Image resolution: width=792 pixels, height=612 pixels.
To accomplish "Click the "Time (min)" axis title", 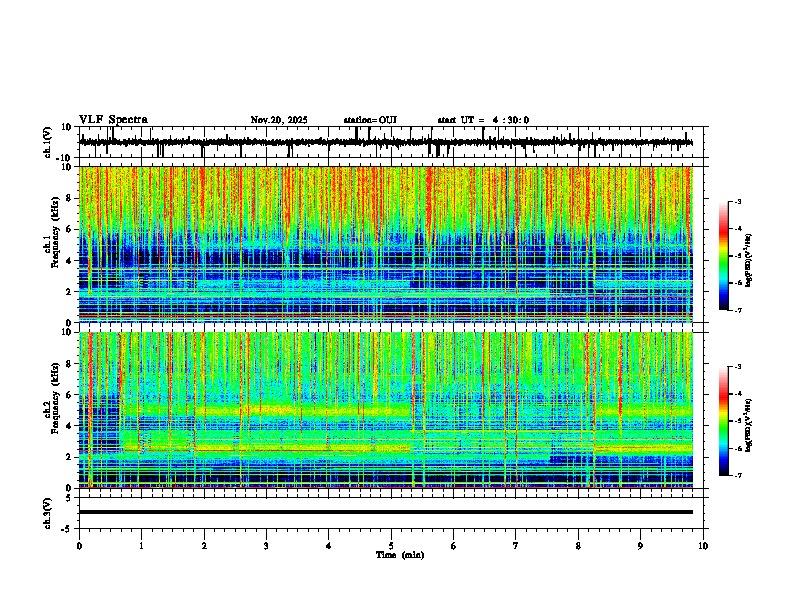I will coord(400,555).
